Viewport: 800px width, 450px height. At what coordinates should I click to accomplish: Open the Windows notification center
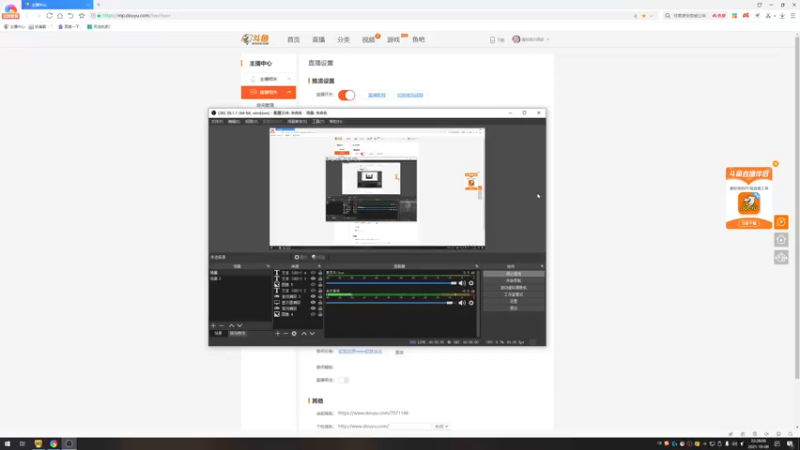click(790, 444)
